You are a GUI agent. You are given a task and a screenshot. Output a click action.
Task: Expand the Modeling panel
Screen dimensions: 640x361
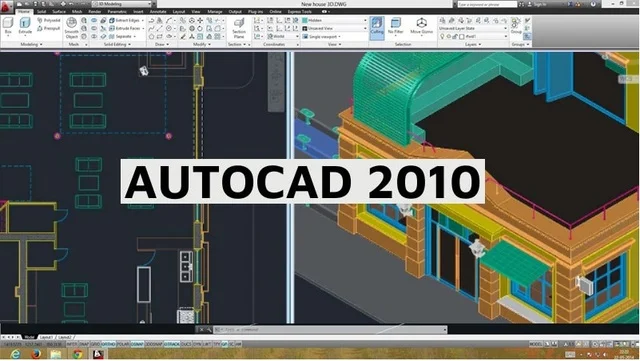click(31, 44)
